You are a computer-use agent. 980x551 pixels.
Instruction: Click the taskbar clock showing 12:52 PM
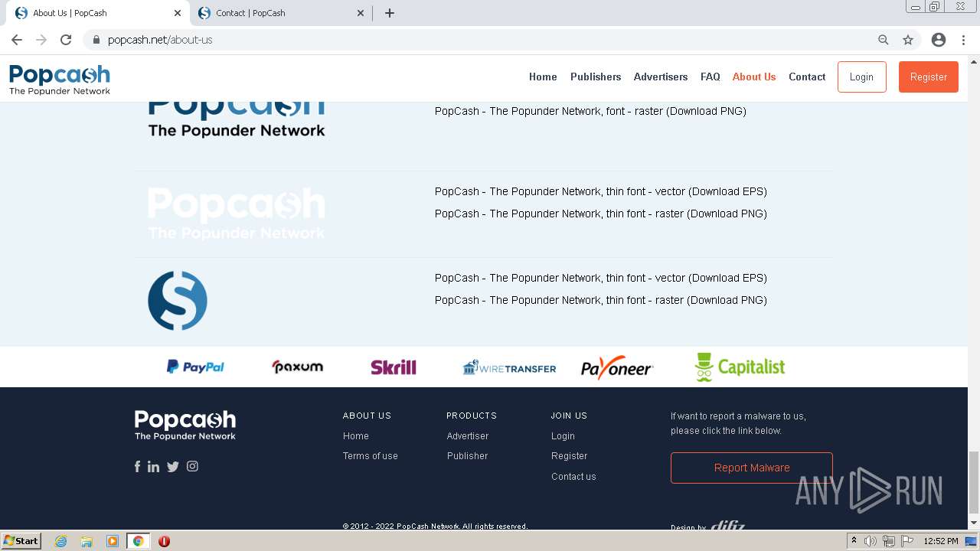click(941, 541)
